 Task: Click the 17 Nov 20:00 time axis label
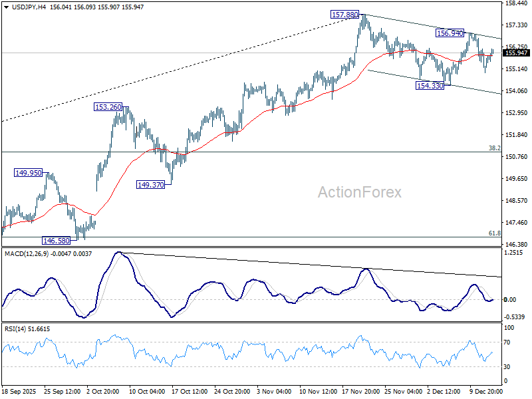point(360,391)
